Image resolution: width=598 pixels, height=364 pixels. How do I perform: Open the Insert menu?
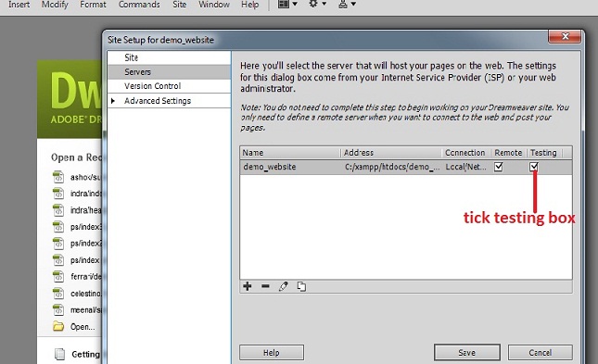19,5
